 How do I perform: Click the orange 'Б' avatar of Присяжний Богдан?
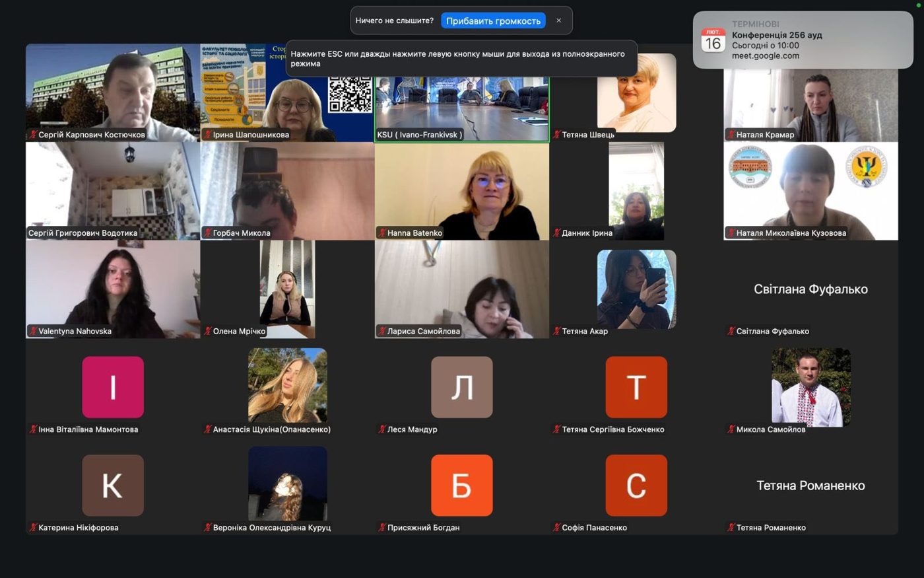click(x=462, y=486)
